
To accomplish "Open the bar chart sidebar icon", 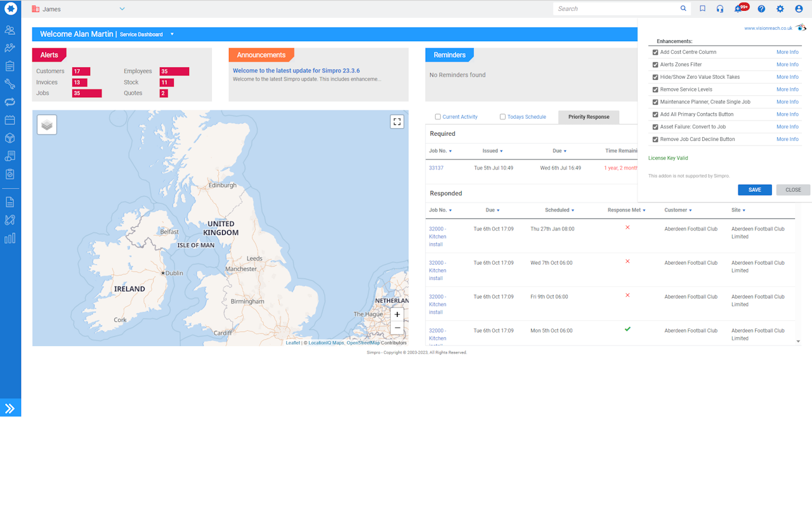I will [x=10, y=238].
